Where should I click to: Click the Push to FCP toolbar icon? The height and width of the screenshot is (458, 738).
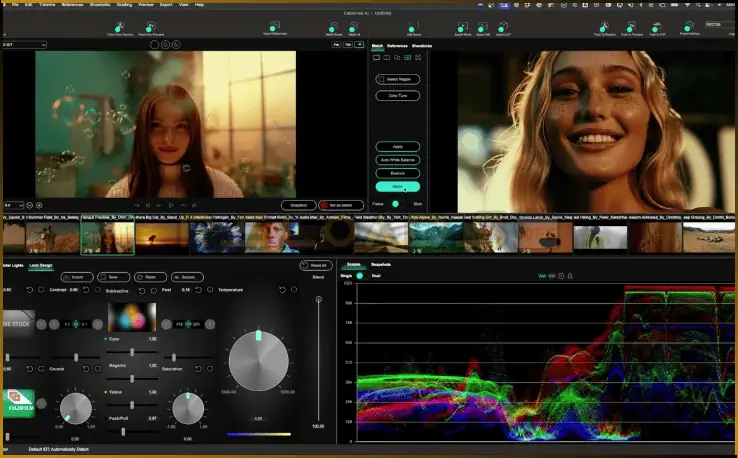pos(657,28)
